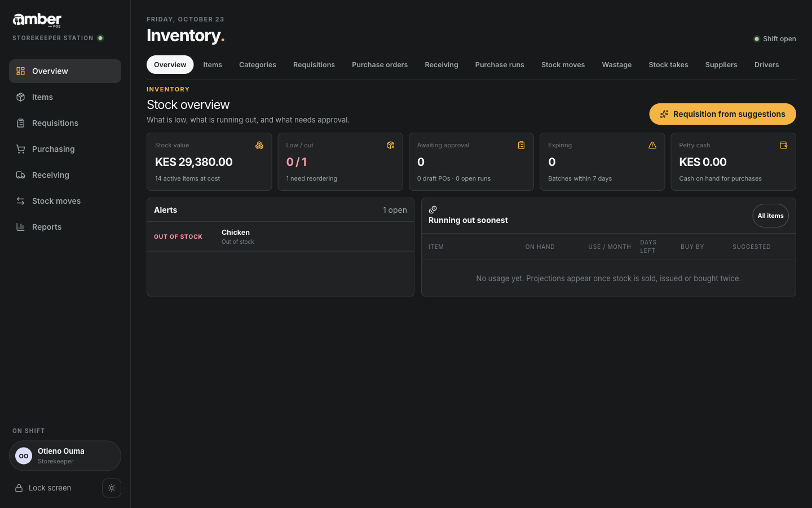The width and height of the screenshot is (812, 508).
Task: Click Requisition from suggestions button
Action: pos(722,114)
